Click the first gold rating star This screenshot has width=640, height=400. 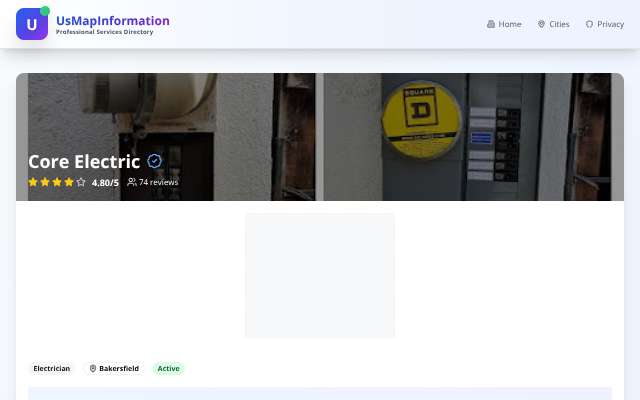[x=33, y=182]
